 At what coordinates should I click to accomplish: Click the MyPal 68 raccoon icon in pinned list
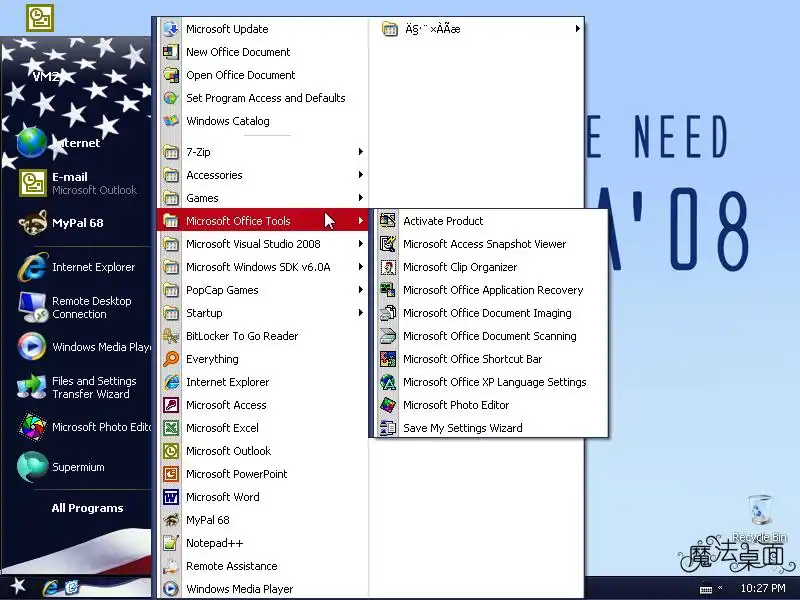click(33, 223)
